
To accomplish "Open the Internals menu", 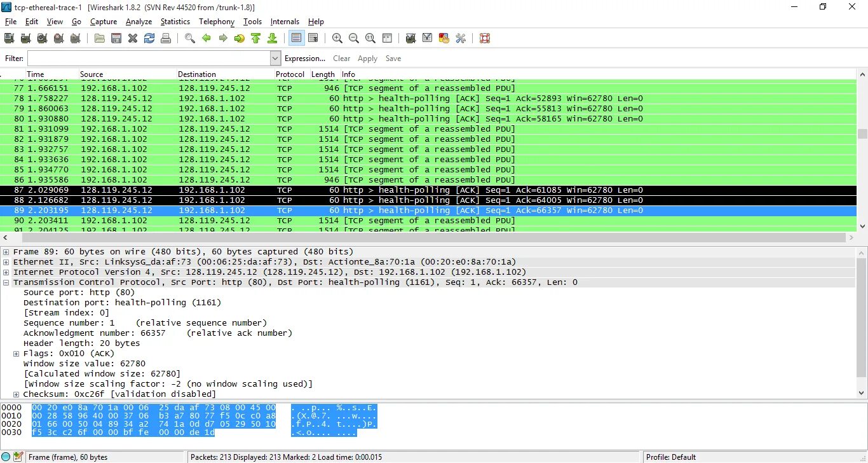I will click(285, 22).
